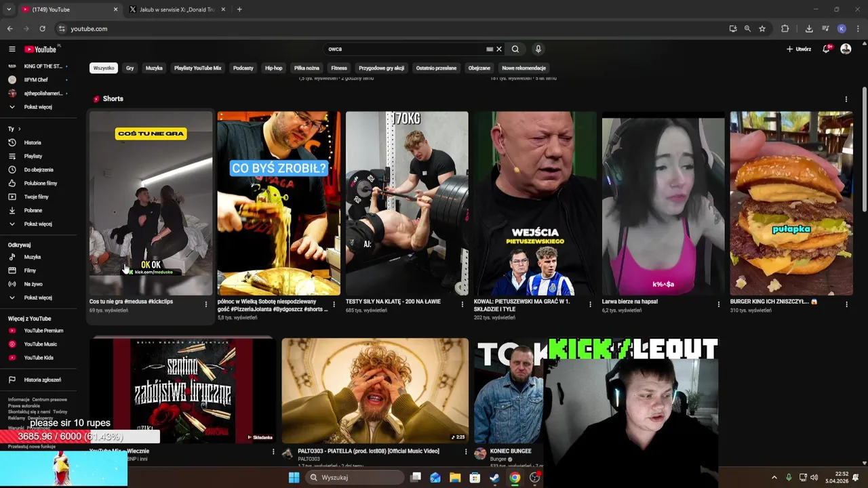Clear the search query with X icon
The height and width of the screenshot is (488, 868).
[x=499, y=49]
